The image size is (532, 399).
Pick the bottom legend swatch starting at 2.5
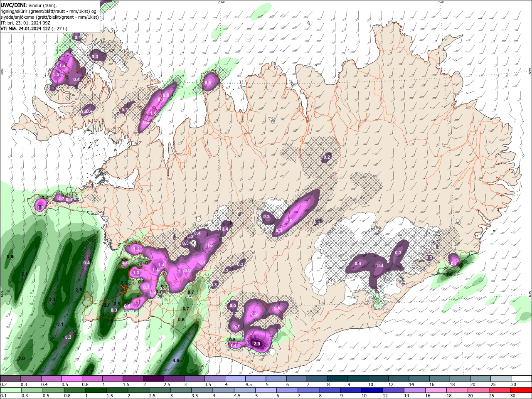tap(160, 390)
